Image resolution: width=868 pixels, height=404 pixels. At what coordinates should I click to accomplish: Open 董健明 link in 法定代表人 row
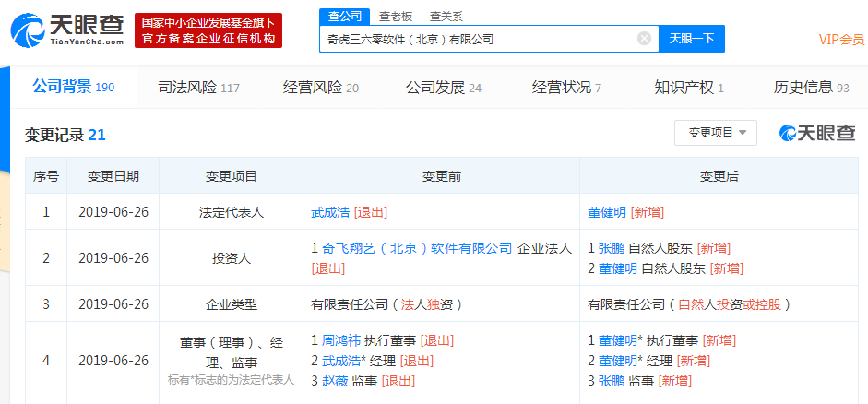(607, 212)
